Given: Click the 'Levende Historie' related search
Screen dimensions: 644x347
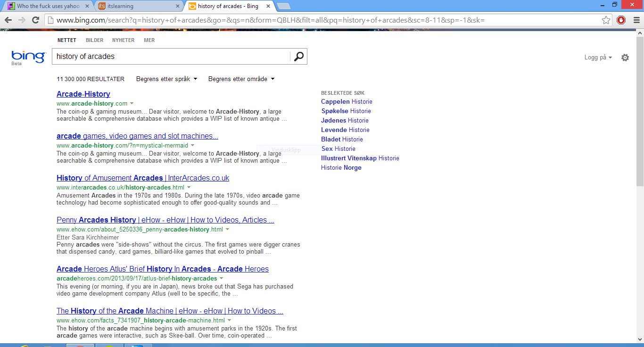Looking at the screenshot, I should tap(345, 130).
